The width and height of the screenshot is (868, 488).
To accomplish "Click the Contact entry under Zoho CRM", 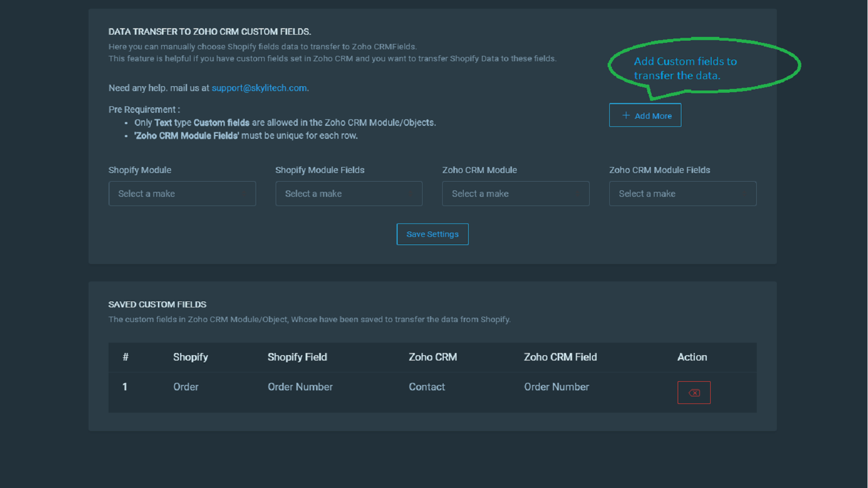I will coord(427,387).
